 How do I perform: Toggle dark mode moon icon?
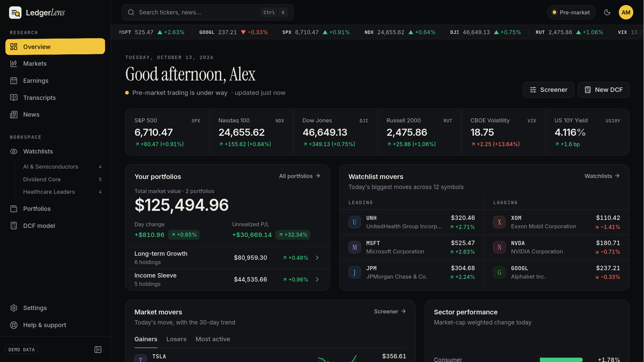[607, 12]
